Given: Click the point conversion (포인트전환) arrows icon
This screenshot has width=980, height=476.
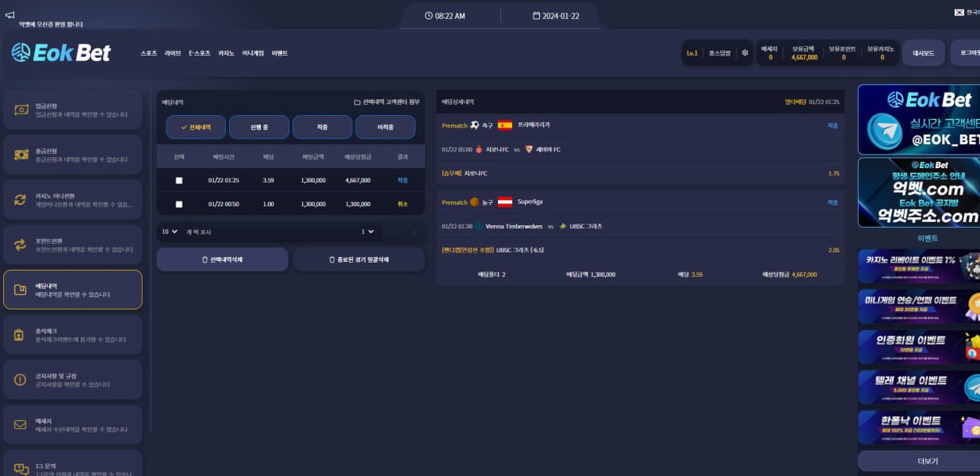Looking at the screenshot, I should (21, 245).
